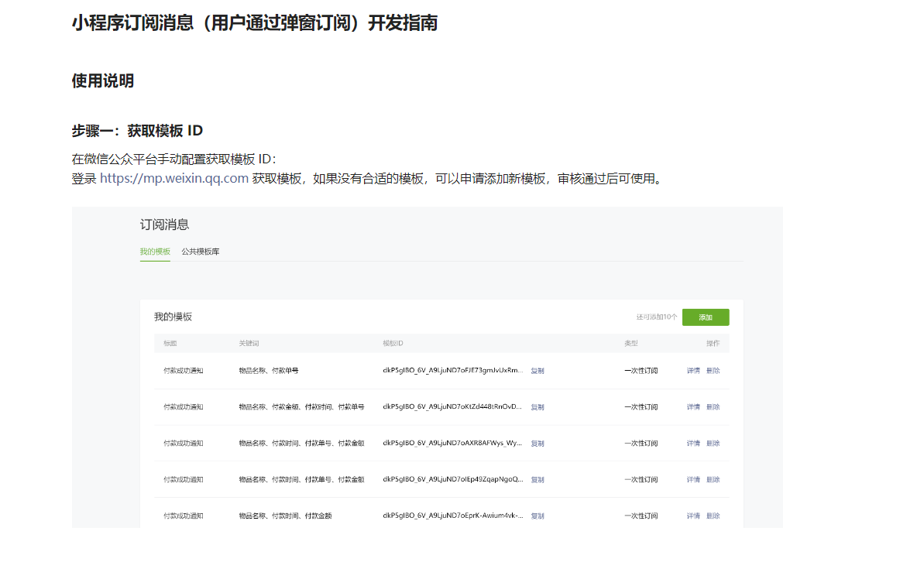
Task: Switch to the 我的模板 tab
Action: pos(155,252)
